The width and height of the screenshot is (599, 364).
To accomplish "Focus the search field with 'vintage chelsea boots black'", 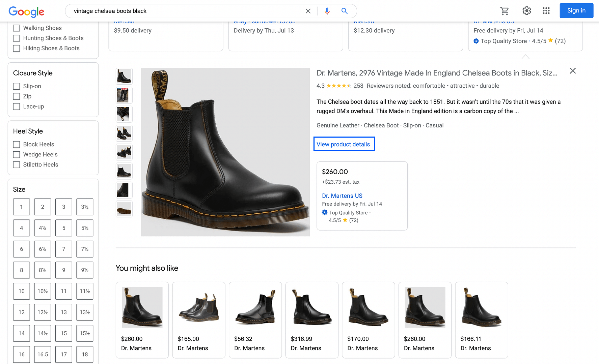I will click(186, 11).
